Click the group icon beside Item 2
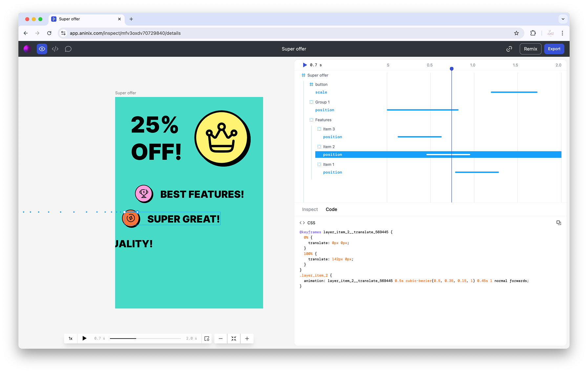 point(319,147)
